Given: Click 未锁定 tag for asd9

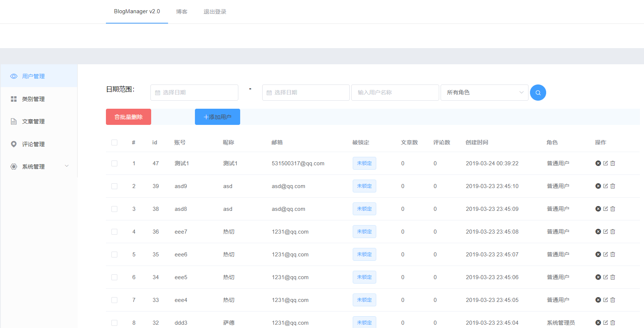Looking at the screenshot, I should pyautogui.click(x=364, y=186).
